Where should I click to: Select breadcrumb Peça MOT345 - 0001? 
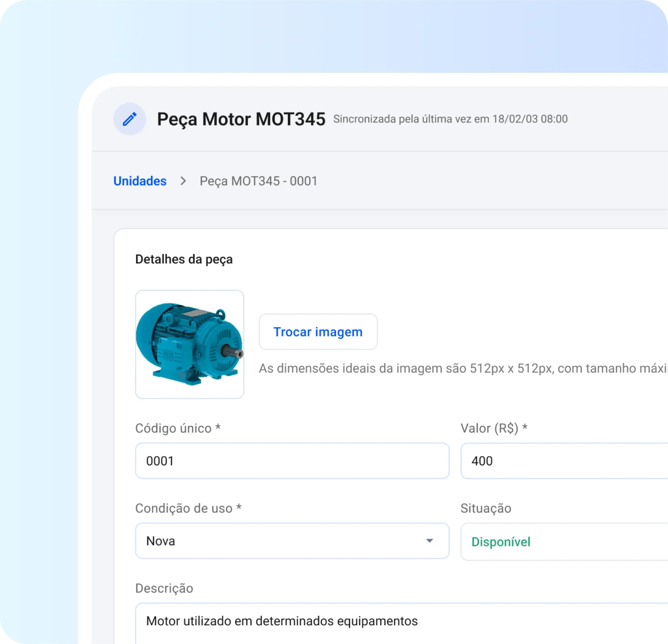(258, 181)
